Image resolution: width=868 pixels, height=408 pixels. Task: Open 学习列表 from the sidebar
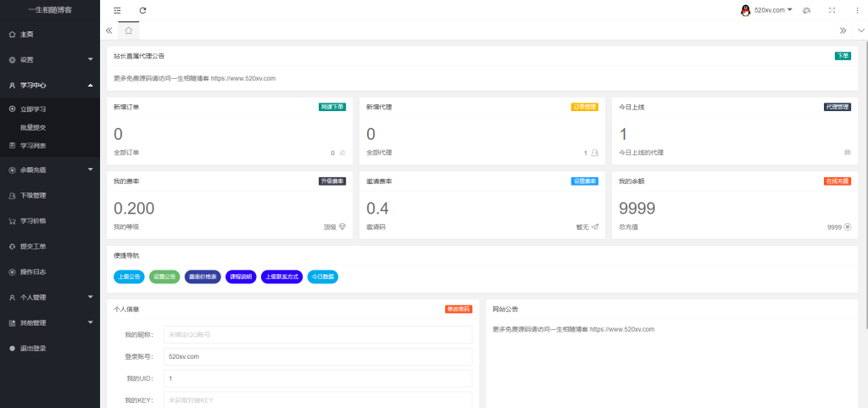tap(33, 145)
